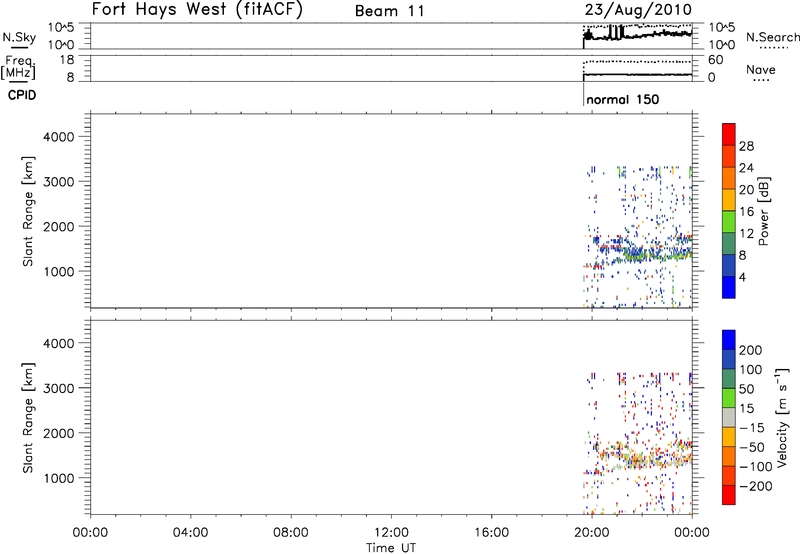800x554 pixels.
Task: Click the '-200' Velocity colorbar value
Action: click(x=756, y=486)
